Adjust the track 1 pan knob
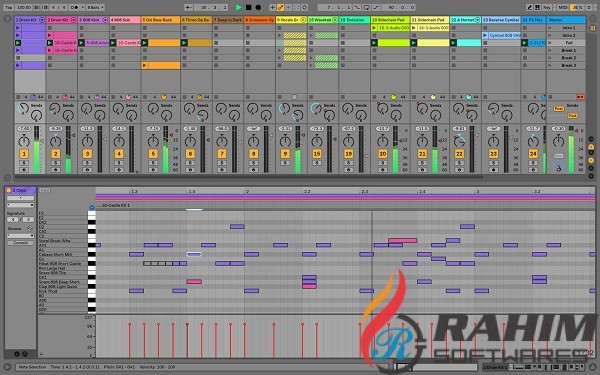Image resolution: width=600 pixels, height=375 pixels. 24,141
